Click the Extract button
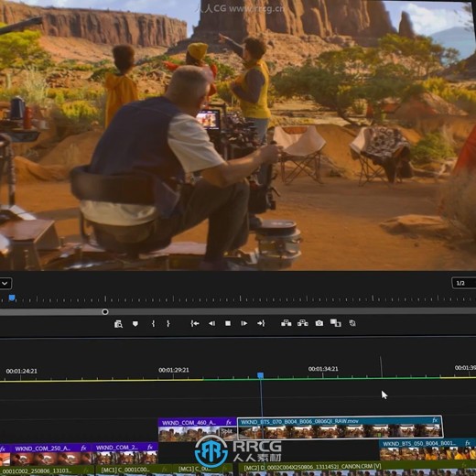Screen dimensions: 476x476 tap(303, 323)
